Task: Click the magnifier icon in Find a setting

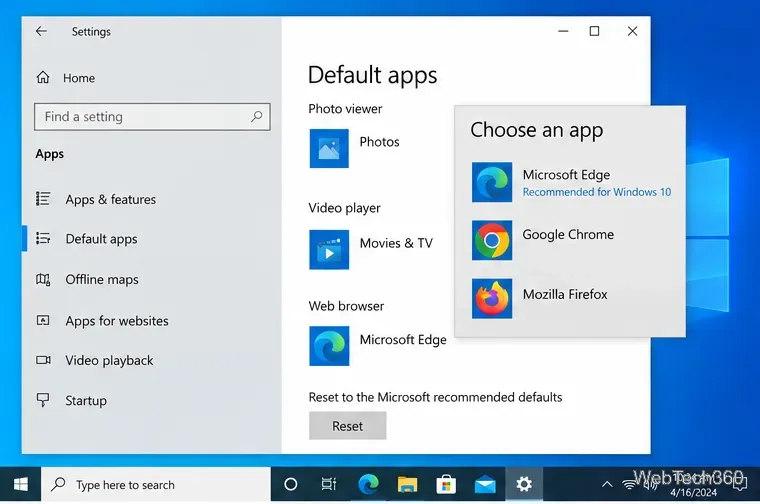Action: point(256,116)
